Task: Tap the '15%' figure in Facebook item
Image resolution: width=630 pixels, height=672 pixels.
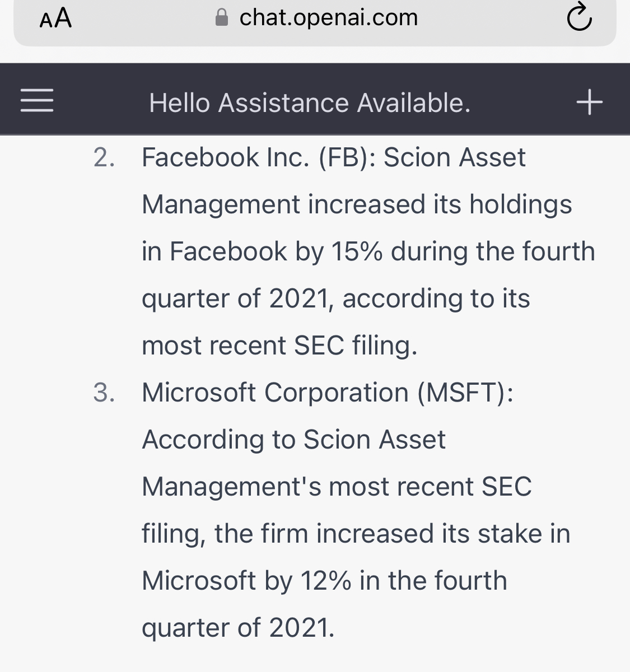Action: point(357,251)
